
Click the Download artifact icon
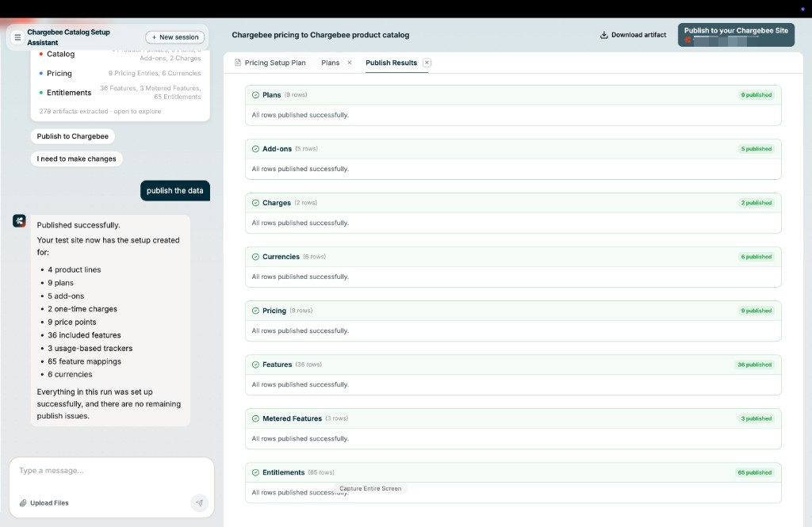point(603,35)
